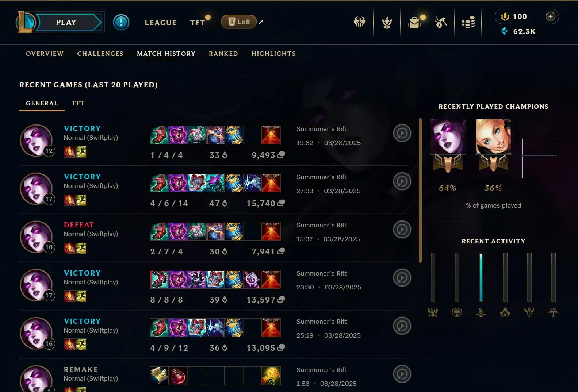The width and height of the screenshot is (578, 392).
Task: Select the TFT match history sub-tab
Action: click(78, 103)
